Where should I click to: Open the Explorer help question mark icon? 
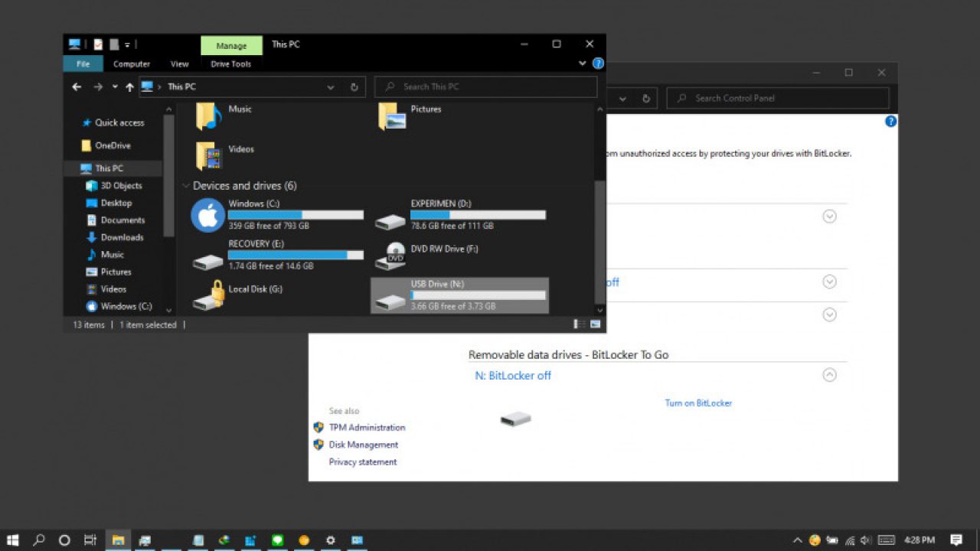(x=598, y=64)
